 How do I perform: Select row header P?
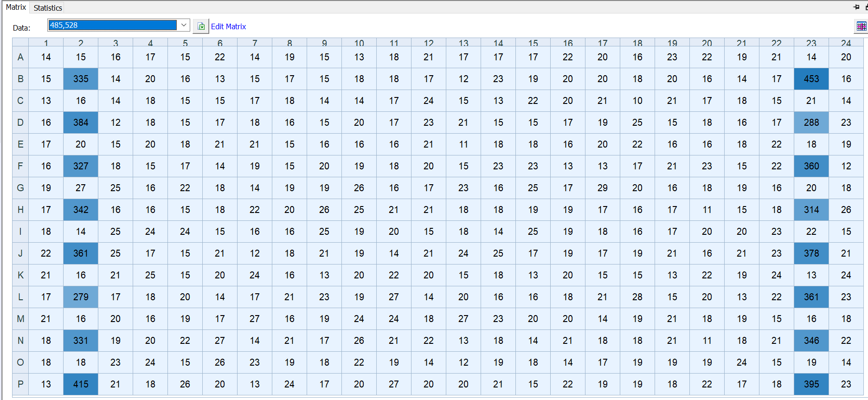click(x=20, y=384)
